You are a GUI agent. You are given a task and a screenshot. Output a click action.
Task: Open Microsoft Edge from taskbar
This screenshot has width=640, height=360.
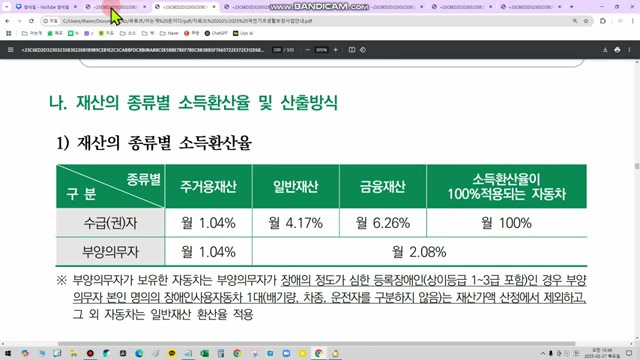point(139,353)
